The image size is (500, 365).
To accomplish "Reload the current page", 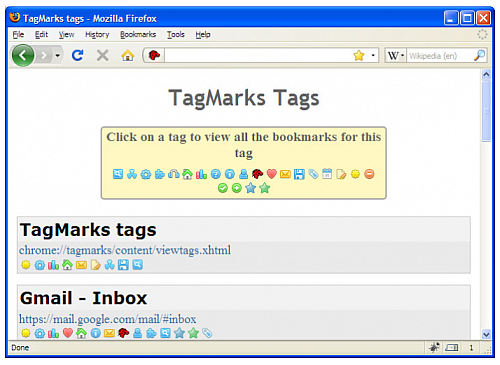I will point(78,55).
